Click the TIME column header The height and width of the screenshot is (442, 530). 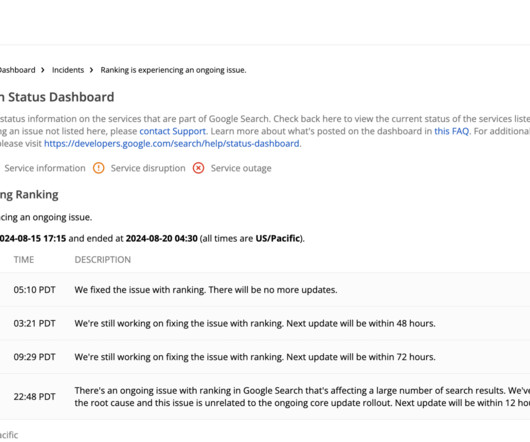click(24, 260)
